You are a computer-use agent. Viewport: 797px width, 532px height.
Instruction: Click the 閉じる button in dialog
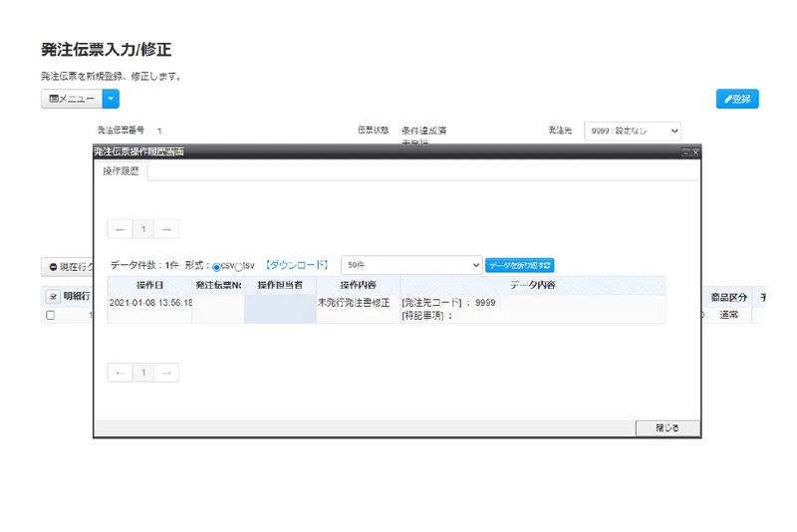[x=667, y=427]
